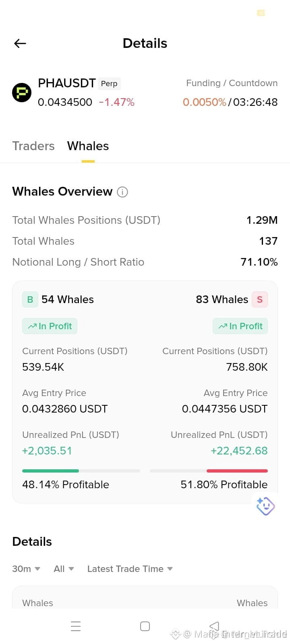Tap the green B buy badge

point(30,299)
